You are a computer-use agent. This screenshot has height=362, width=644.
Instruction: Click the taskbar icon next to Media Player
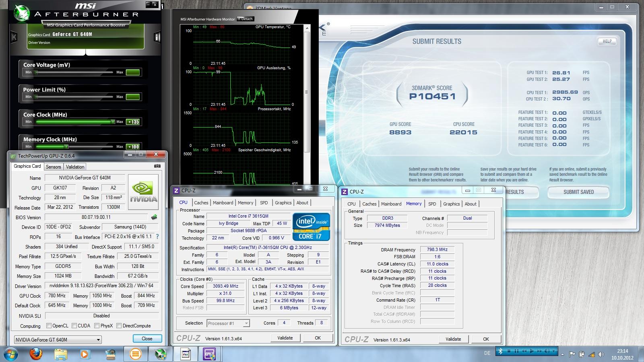click(110, 354)
